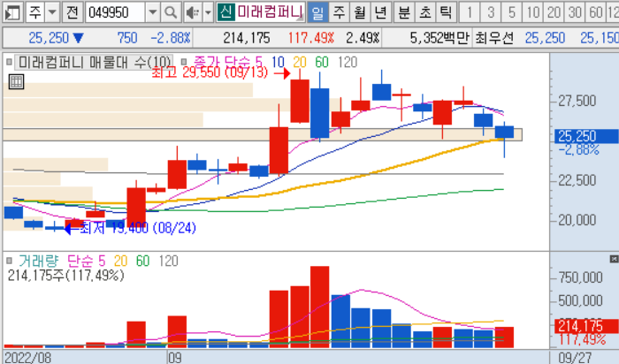Click the 주 button in toolbar left

tap(35, 12)
